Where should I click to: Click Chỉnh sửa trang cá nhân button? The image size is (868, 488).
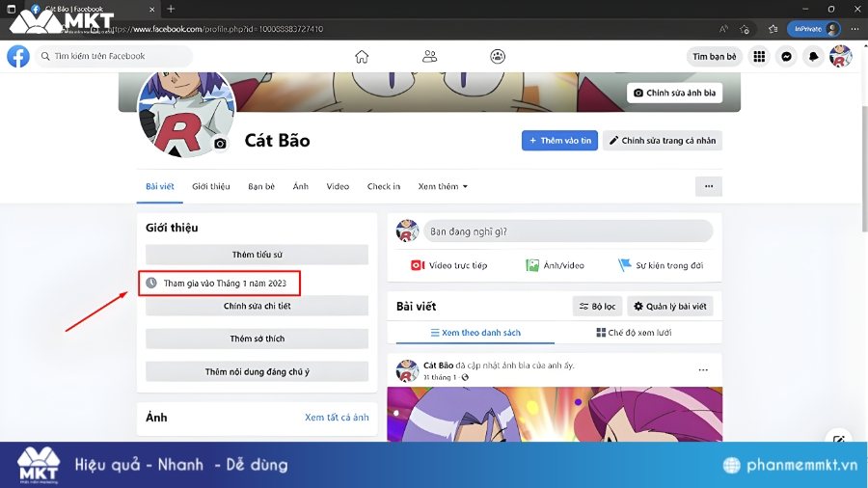pos(663,141)
